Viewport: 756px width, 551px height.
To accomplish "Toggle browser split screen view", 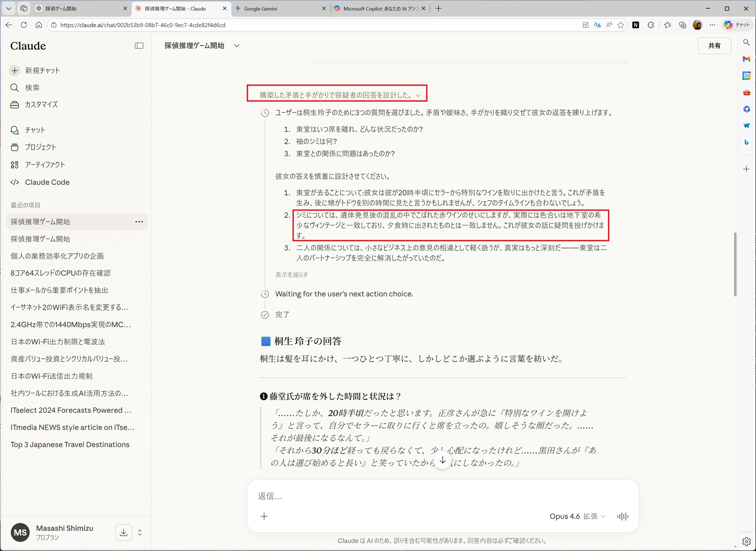I will click(585, 25).
